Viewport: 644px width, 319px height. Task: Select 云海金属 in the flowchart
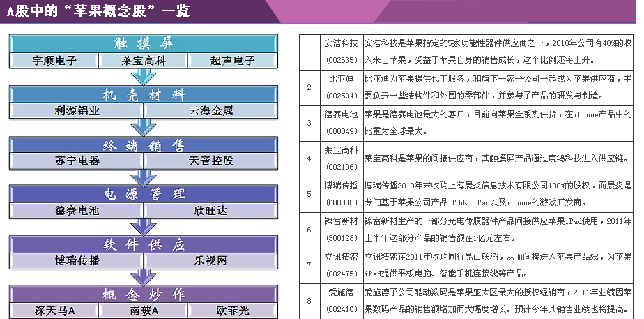coord(210,111)
